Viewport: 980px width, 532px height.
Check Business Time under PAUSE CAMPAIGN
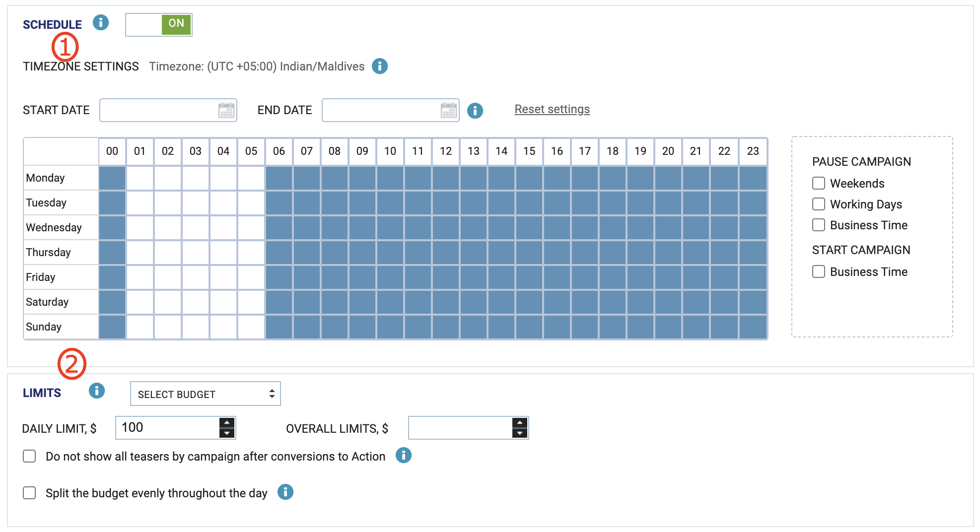[x=819, y=225]
